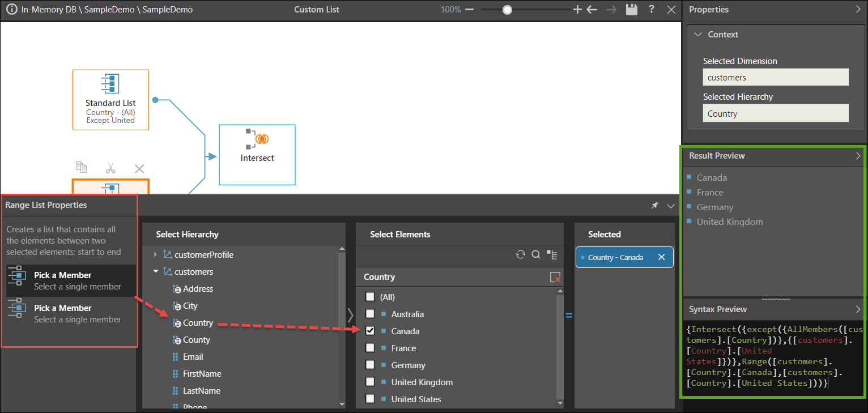
Task: Click search magnifier in Select Elements panel
Action: tap(535, 255)
